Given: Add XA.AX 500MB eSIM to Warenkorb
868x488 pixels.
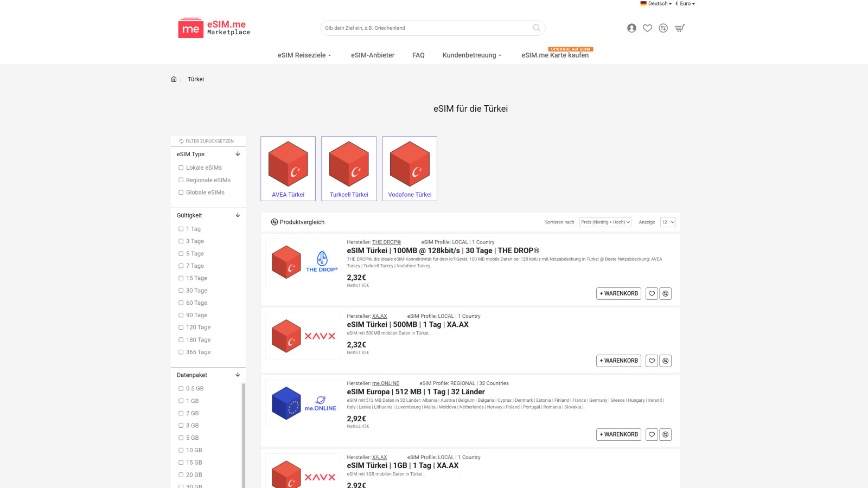Looking at the screenshot, I should (618, 361).
